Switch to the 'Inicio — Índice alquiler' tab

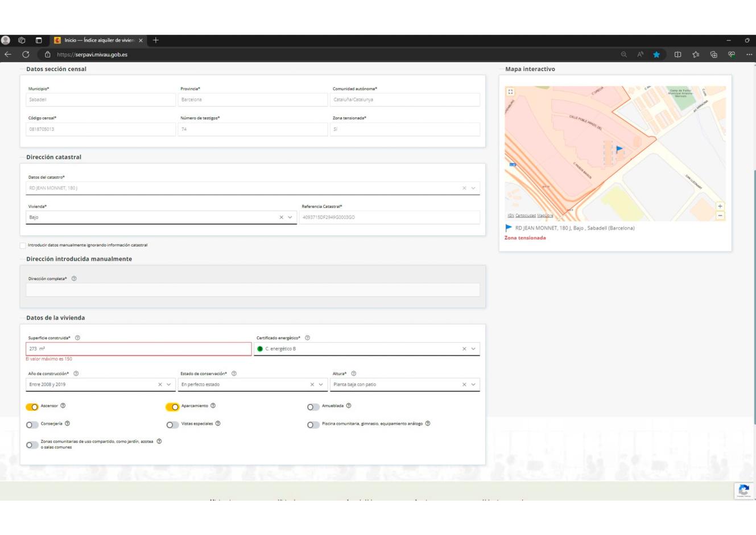(98, 40)
